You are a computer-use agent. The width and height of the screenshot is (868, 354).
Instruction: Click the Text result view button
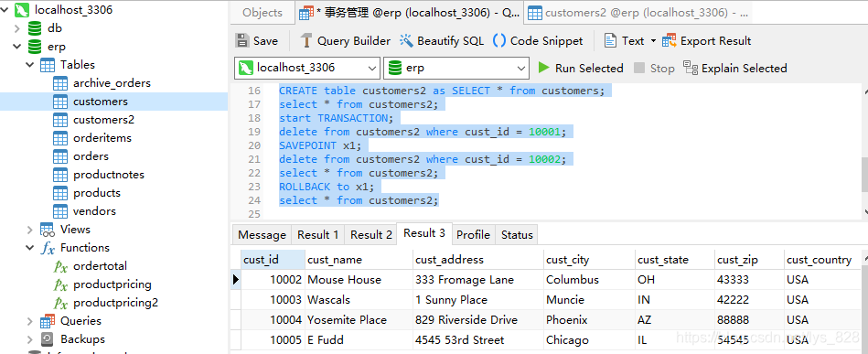624,40
